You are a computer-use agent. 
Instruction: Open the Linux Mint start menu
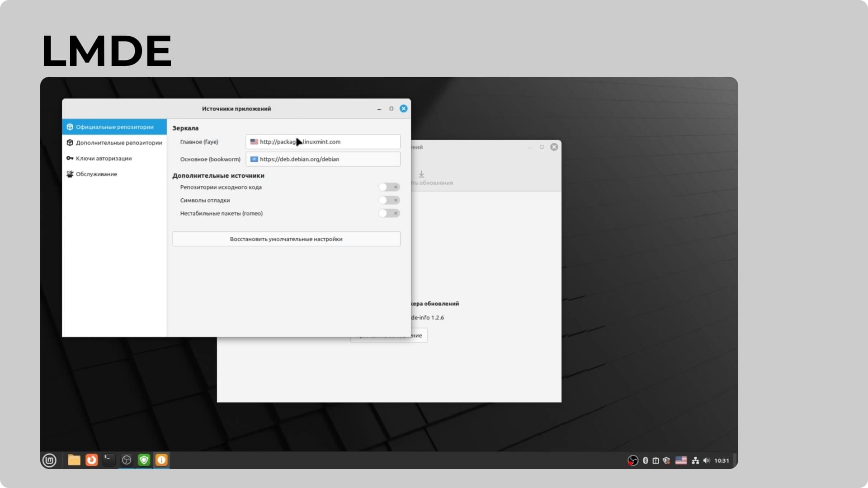click(x=49, y=460)
